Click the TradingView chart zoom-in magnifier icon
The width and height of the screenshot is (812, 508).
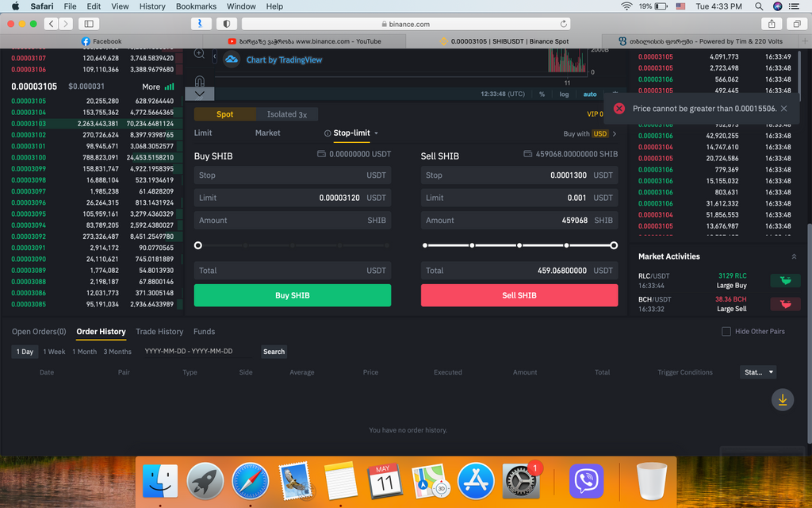[199, 54]
